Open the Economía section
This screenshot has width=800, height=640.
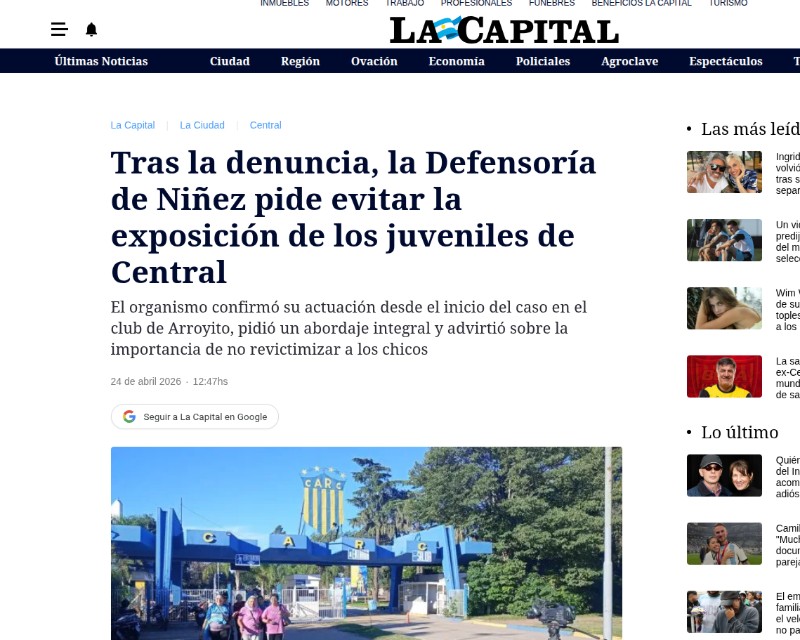456,61
